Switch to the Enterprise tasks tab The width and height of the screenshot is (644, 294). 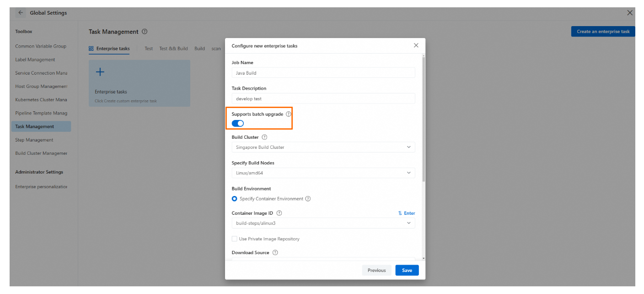109,49
